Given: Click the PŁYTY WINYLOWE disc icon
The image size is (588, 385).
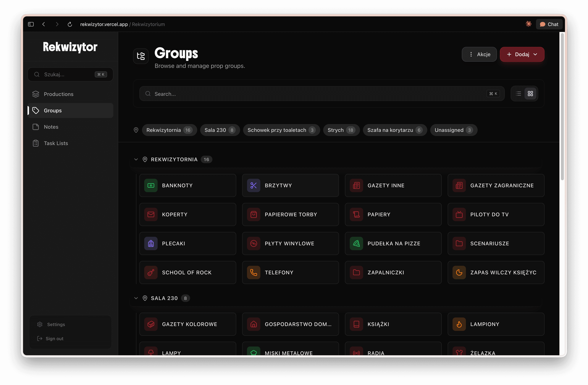Looking at the screenshot, I should 253,244.
